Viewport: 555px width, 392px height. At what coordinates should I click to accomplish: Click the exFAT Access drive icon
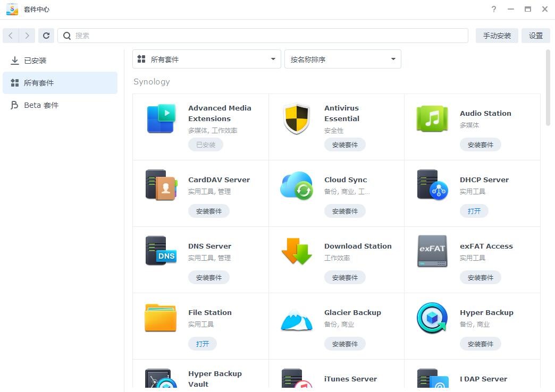pyautogui.click(x=432, y=251)
